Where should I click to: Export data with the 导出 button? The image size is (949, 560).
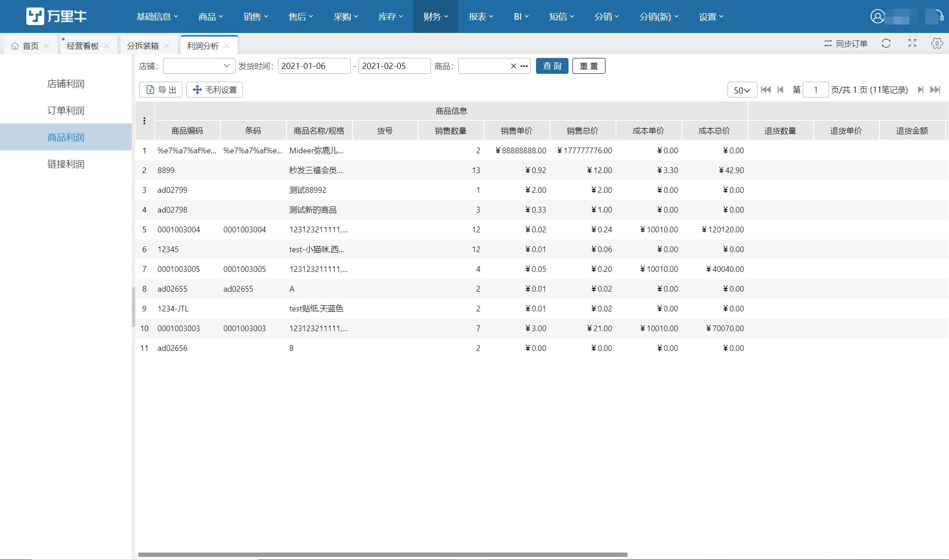(161, 90)
